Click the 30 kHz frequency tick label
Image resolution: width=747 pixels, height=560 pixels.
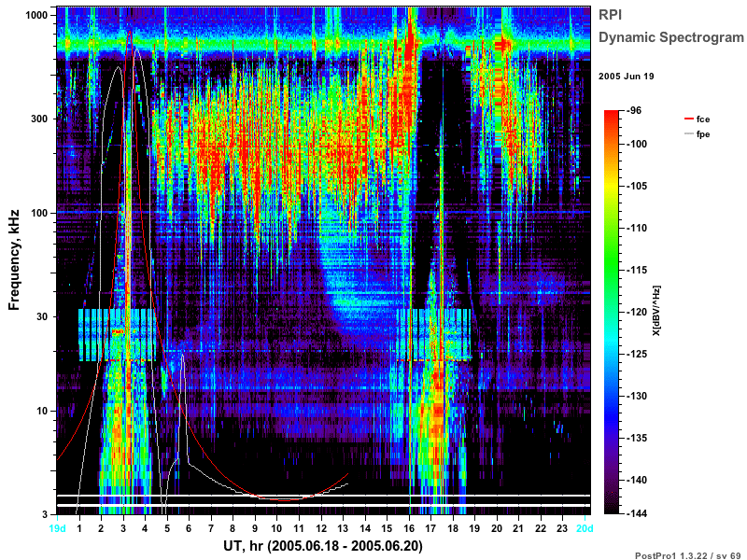click(x=42, y=316)
